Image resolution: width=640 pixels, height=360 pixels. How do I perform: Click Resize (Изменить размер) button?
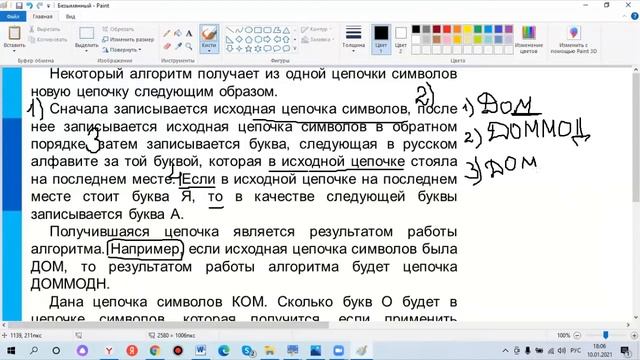coord(128,40)
